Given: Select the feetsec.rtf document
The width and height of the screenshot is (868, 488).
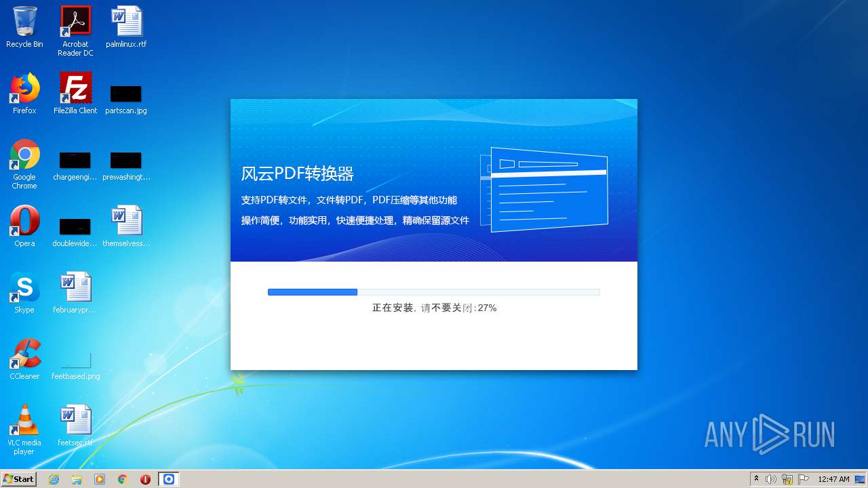Looking at the screenshot, I should 75,426.
